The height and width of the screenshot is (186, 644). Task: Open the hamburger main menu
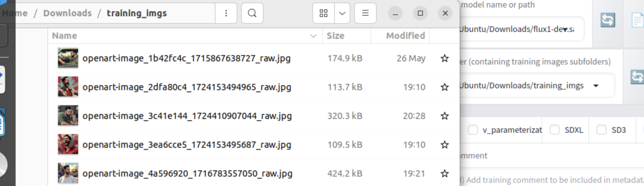[x=365, y=13]
